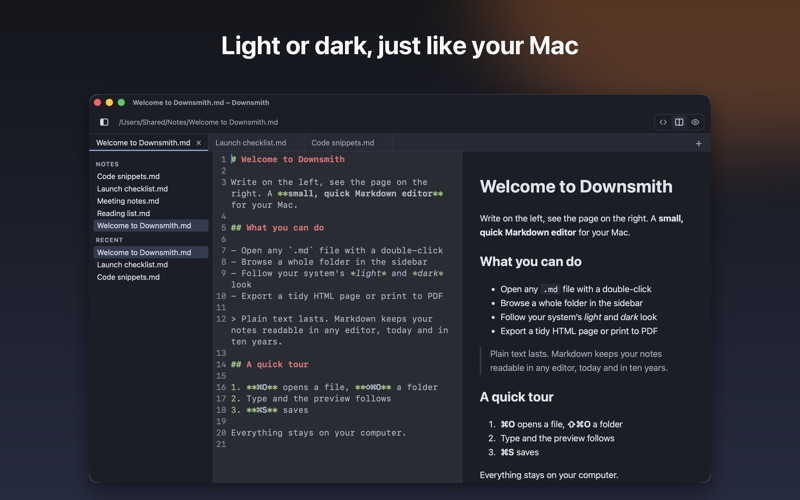The image size is (800, 500).
Task: Click preview item '⌘S saves'
Action: click(x=519, y=452)
